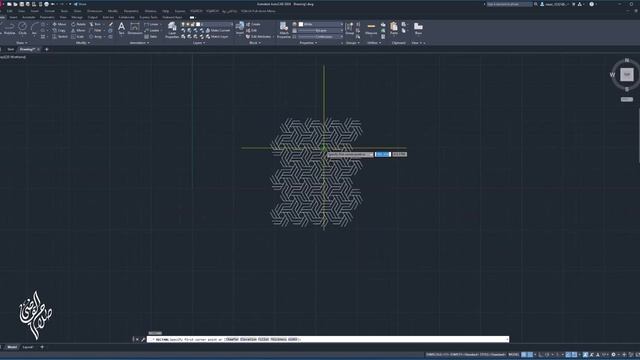The height and width of the screenshot is (360, 640).
Task: Select the Arc drawing tool
Action: (x=34, y=28)
